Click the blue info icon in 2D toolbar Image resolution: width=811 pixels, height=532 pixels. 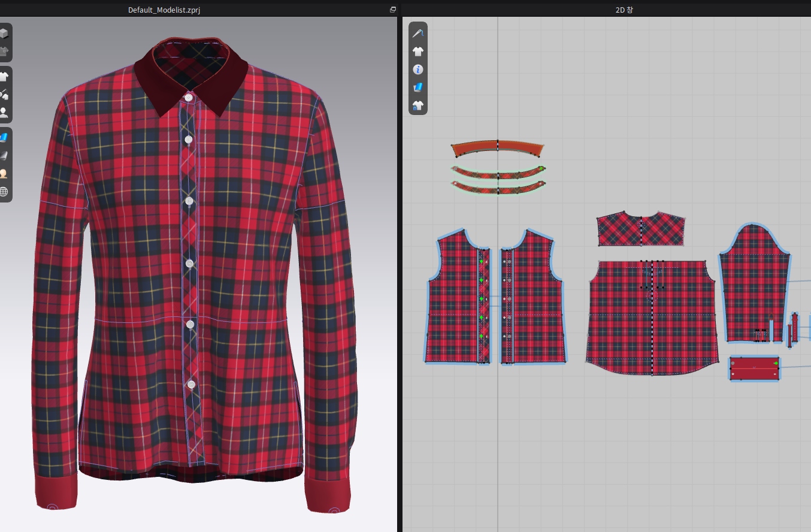418,69
